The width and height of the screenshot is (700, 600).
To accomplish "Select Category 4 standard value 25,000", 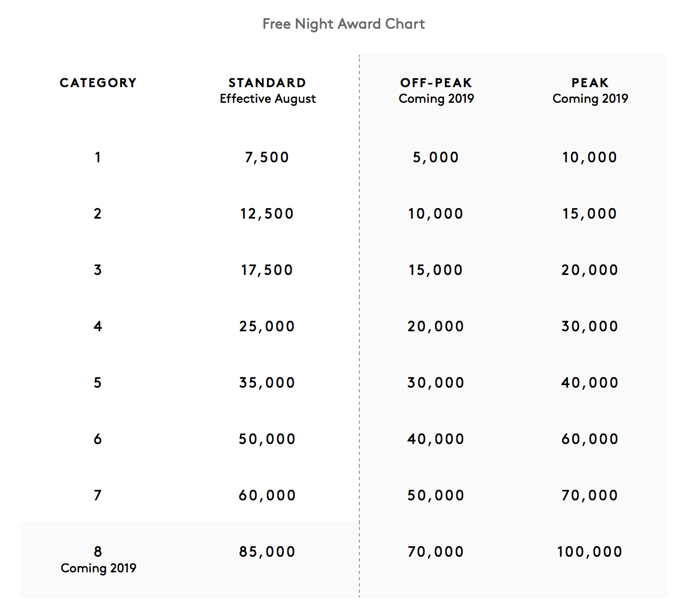I will coord(267,327).
